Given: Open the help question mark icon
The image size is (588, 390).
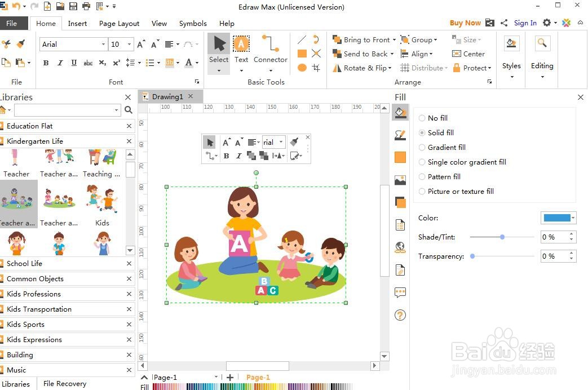Looking at the screenshot, I should pos(400,316).
